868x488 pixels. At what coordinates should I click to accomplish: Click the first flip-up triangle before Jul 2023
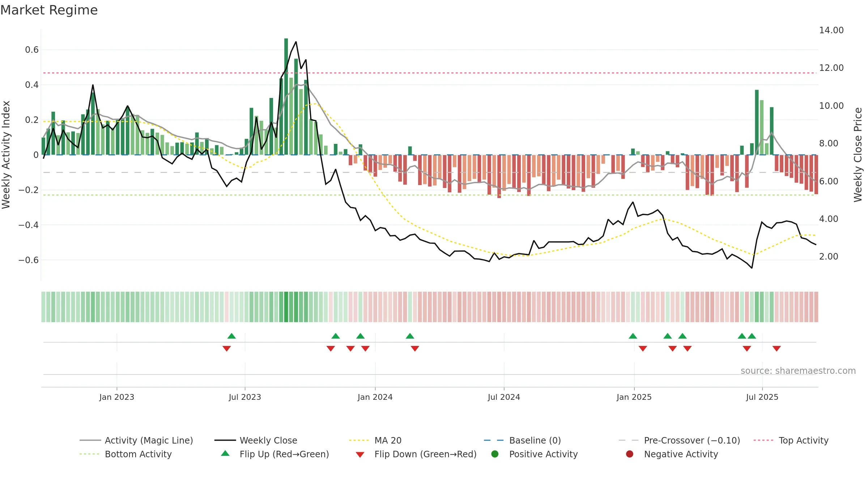[x=231, y=336]
